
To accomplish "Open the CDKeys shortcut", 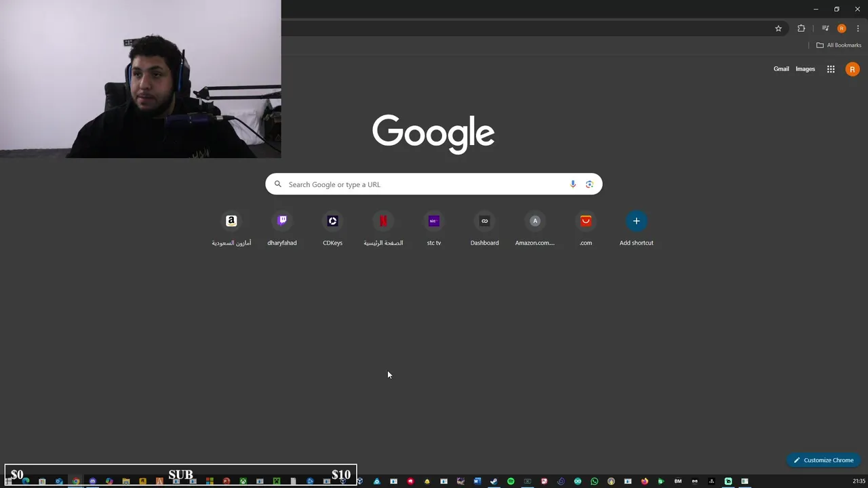I will 332,230.
